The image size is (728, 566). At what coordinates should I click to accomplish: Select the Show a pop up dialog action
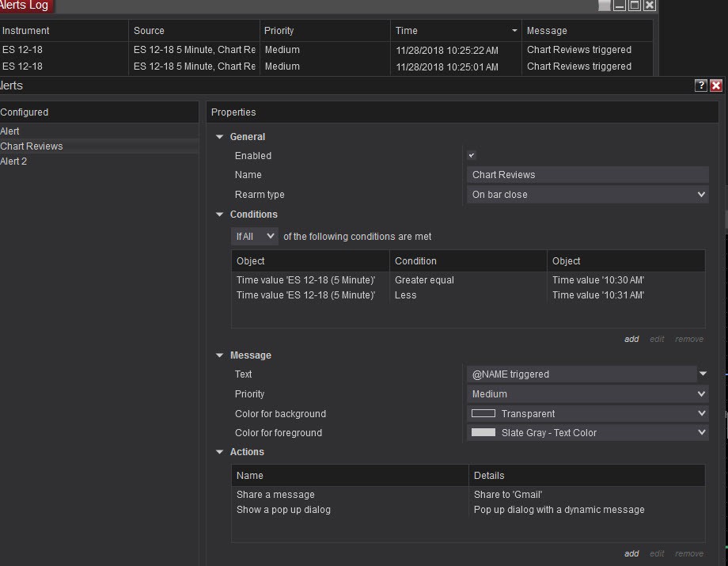point(468,509)
